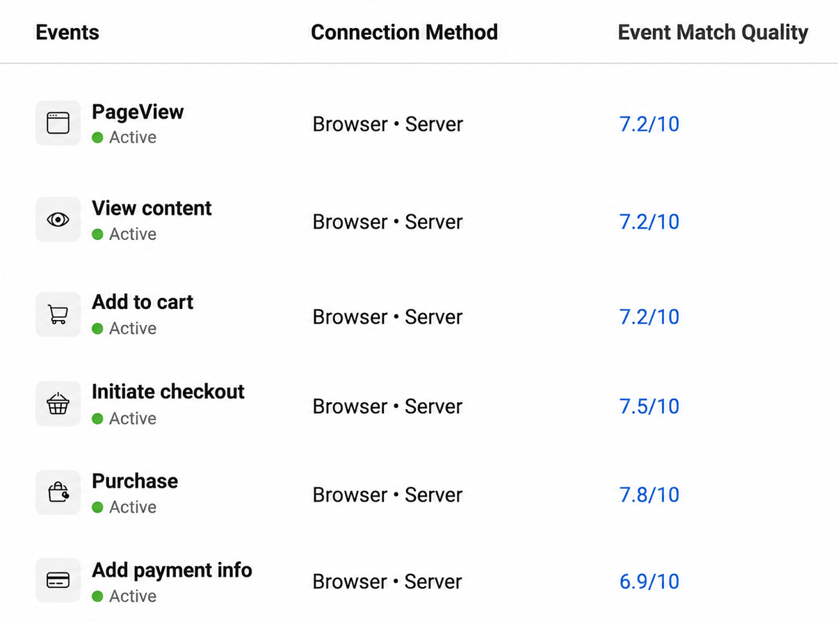Click the View content eye icon
Image resolution: width=840 pixels, height=631 pixels.
pyautogui.click(x=58, y=220)
